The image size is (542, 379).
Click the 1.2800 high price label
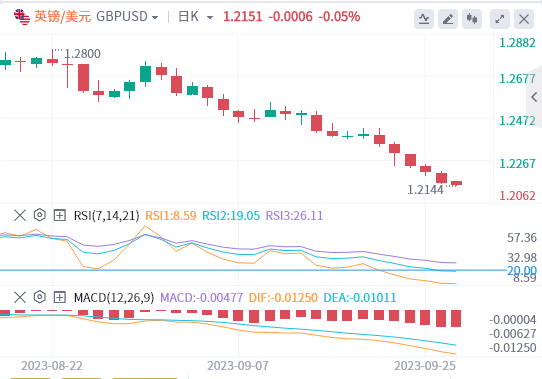coord(82,54)
